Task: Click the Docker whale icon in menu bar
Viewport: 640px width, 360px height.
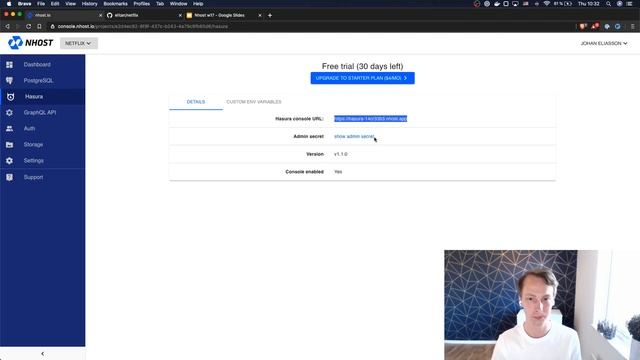Action: 497,4
